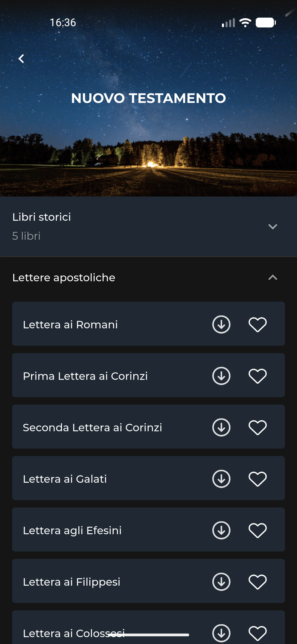Viewport: 297px width, 644px height.
Task: Expand the Libri storici section chevron
Action: [273, 227]
